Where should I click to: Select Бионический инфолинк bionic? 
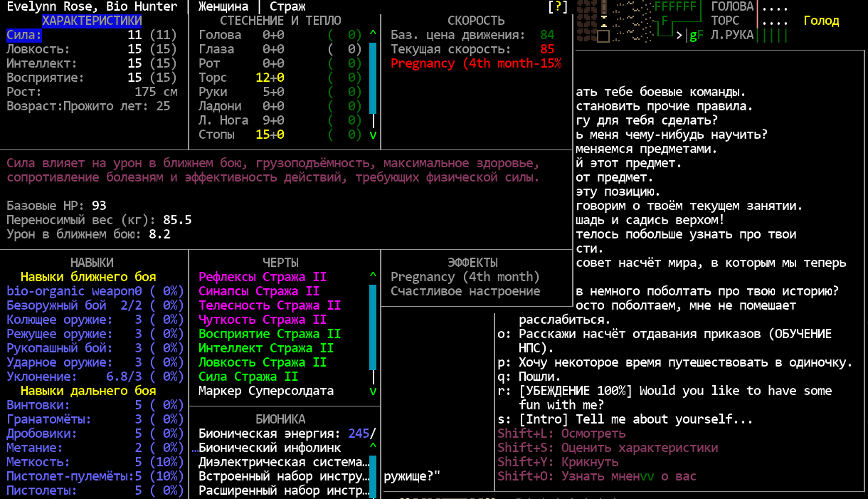click(x=270, y=448)
